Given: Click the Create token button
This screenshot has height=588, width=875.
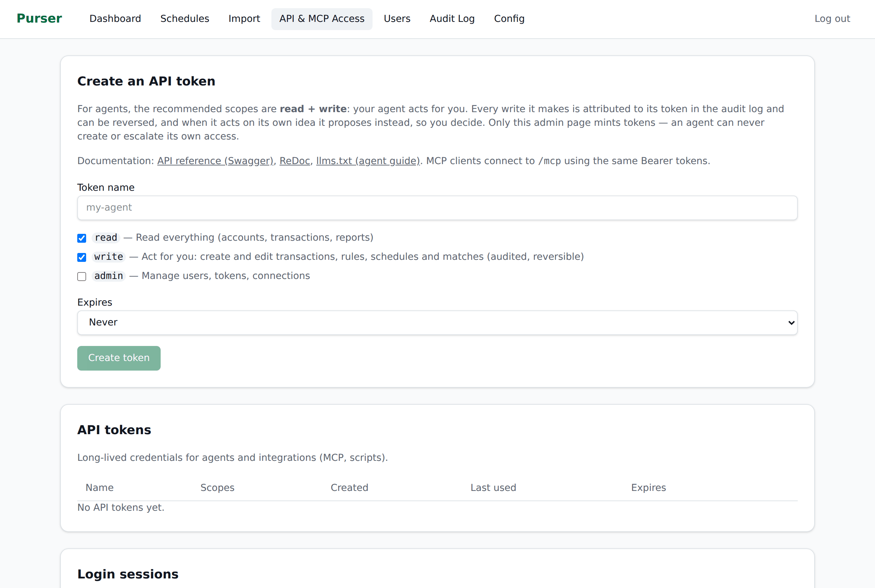Looking at the screenshot, I should pos(119,358).
